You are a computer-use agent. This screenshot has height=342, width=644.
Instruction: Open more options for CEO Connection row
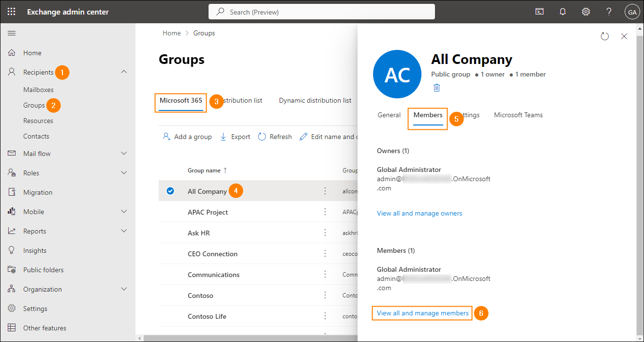[x=325, y=254]
